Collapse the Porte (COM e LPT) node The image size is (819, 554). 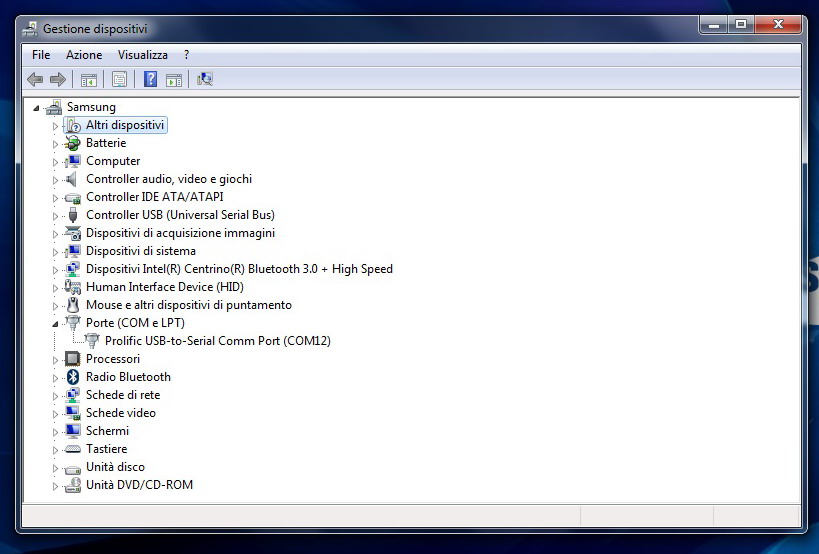pos(55,324)
